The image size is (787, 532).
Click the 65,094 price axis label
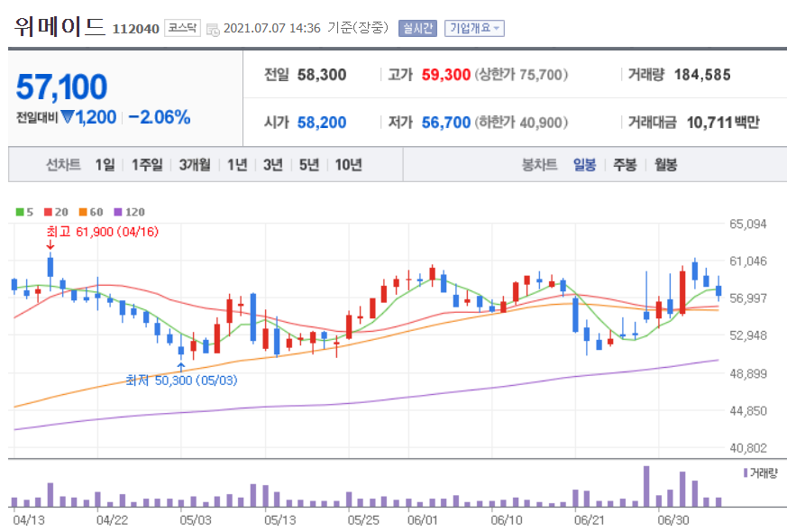click(x=748, y=224)
